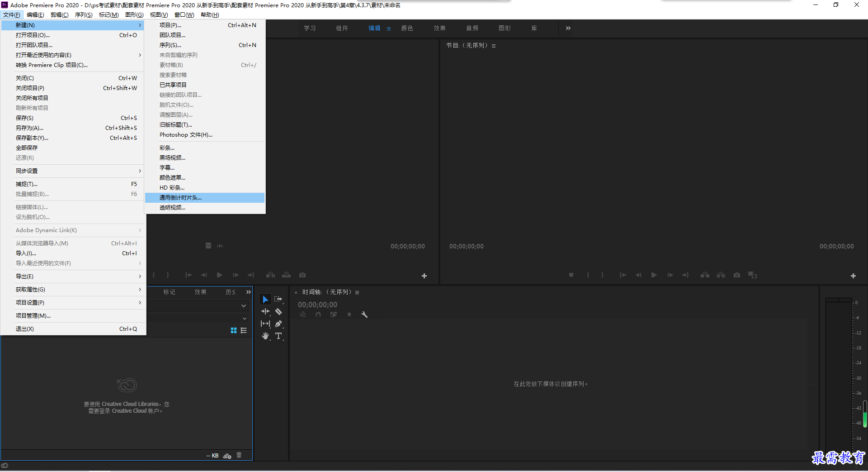Expand workspace overflow chevrons
Screen dimensions: 868x472
click(x=568, y=28)
